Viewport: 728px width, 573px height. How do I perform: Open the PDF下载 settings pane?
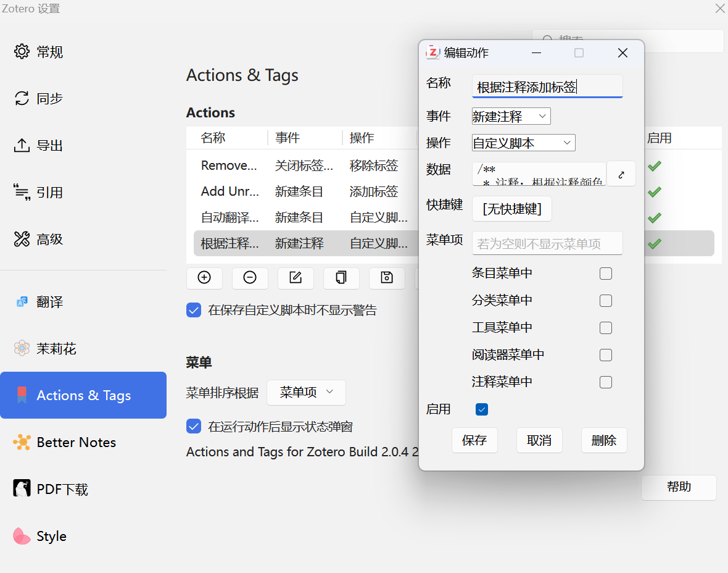point(62,489)
